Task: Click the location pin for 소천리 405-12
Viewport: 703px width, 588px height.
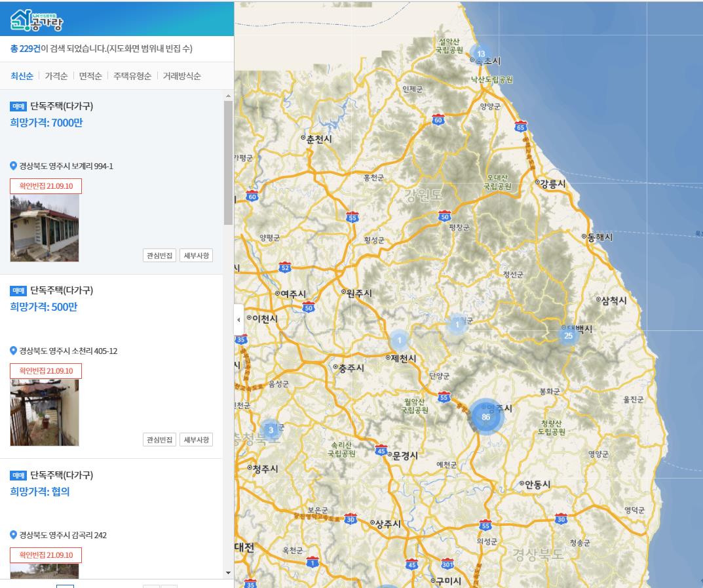Action: (x=14, y=351)
